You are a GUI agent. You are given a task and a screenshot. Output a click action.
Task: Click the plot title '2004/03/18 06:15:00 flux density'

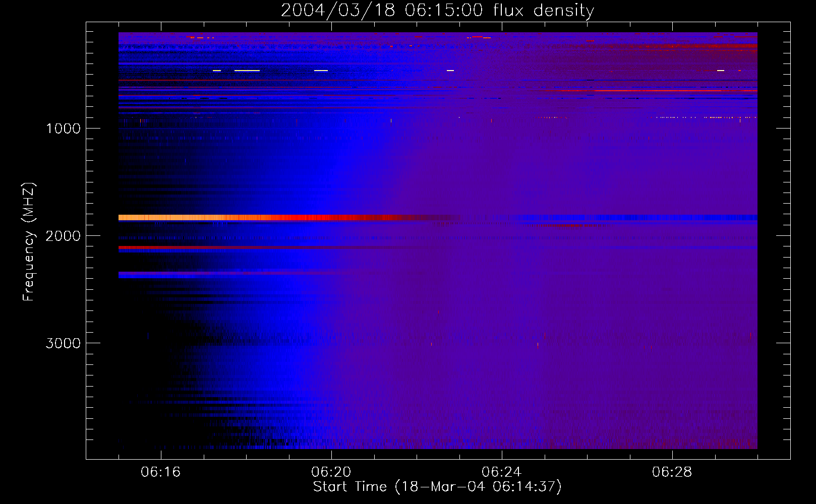click(x=437, y=10)
